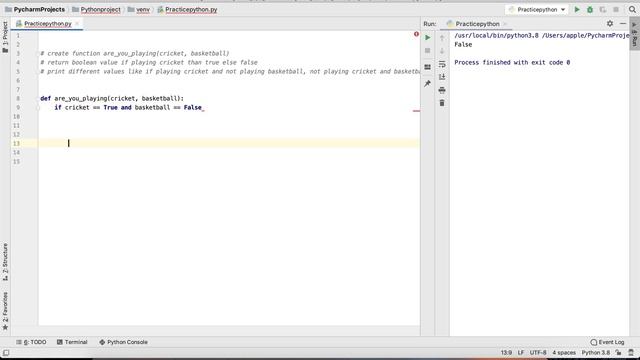Screen dimensions: 640x360
Task: Click the comment on line 5
Action: [230, 71]
